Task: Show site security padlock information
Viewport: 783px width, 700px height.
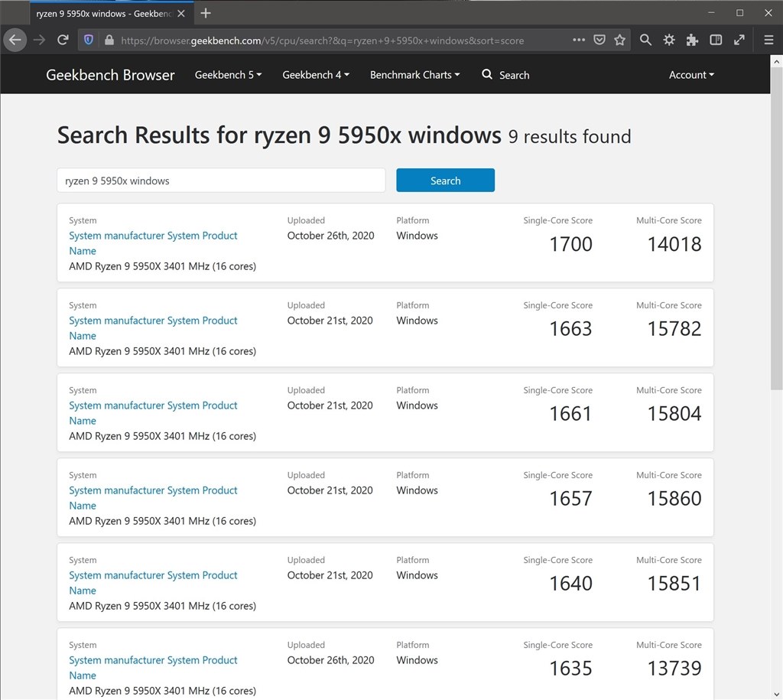Action: coord(109,40)
